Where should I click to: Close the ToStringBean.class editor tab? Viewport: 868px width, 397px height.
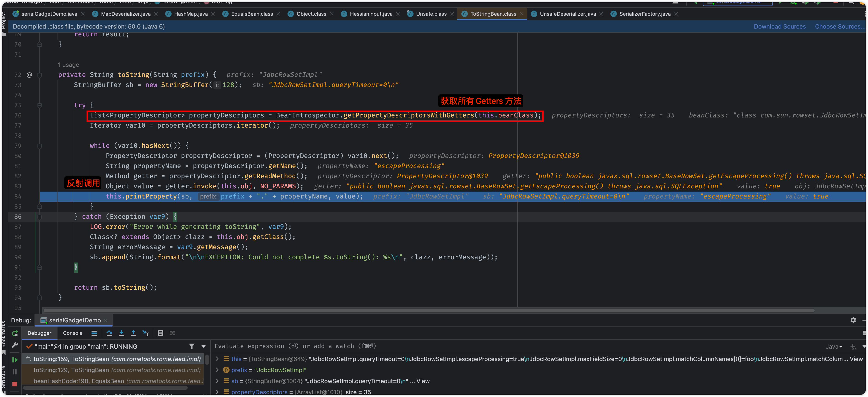(522, 14)
